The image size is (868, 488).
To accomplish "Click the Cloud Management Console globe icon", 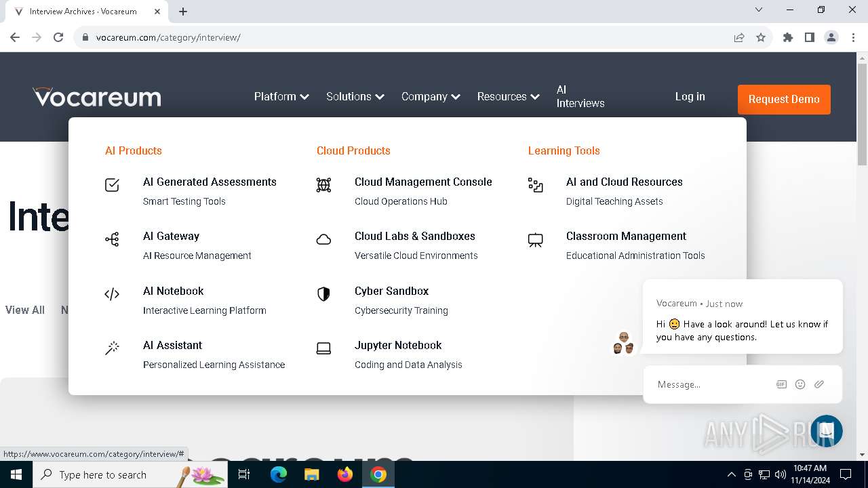I will pyautogui.click(x=323, y=184).
